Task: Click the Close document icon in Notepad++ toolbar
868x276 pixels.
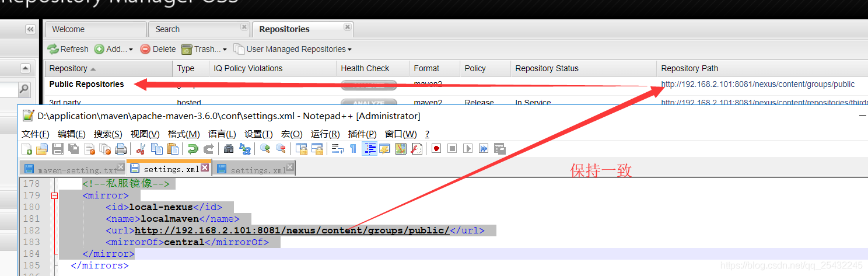Action: click(x=89, y=149)
